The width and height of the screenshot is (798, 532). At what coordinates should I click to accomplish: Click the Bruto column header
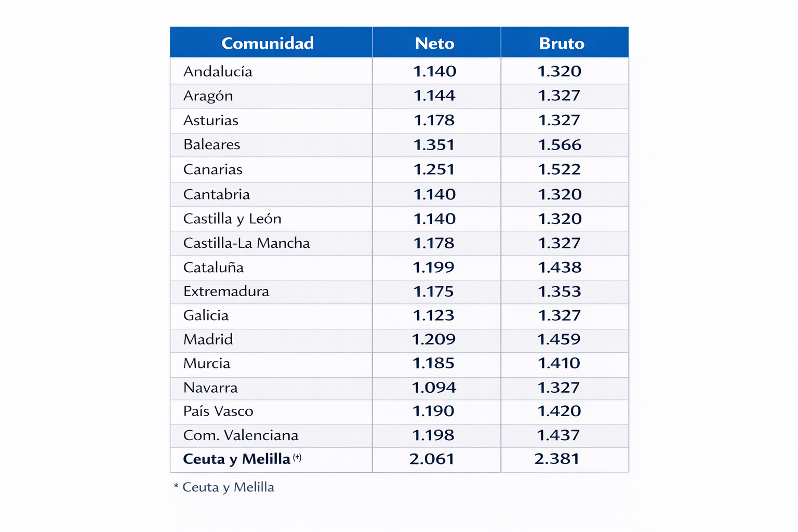562,43
